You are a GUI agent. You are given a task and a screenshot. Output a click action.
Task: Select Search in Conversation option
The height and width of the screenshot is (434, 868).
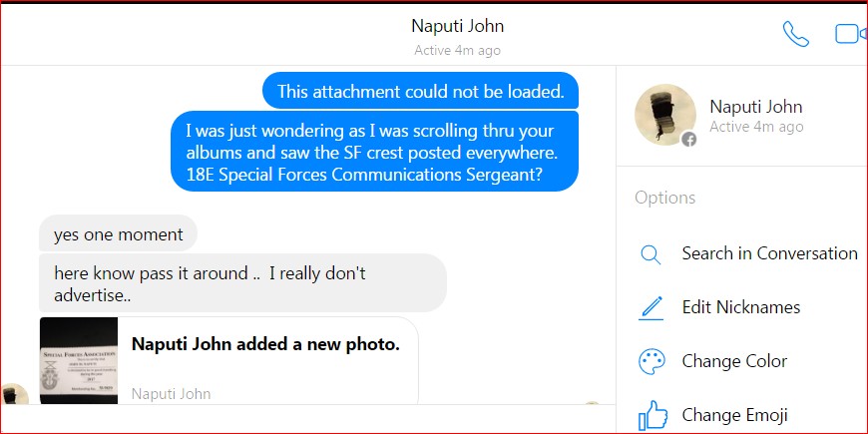point(769,253)
